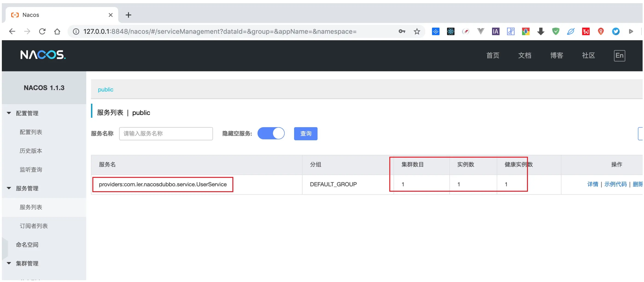Collapse the 配置管理 menu section
The image size is (644, 282).
[x=27, y=113]
